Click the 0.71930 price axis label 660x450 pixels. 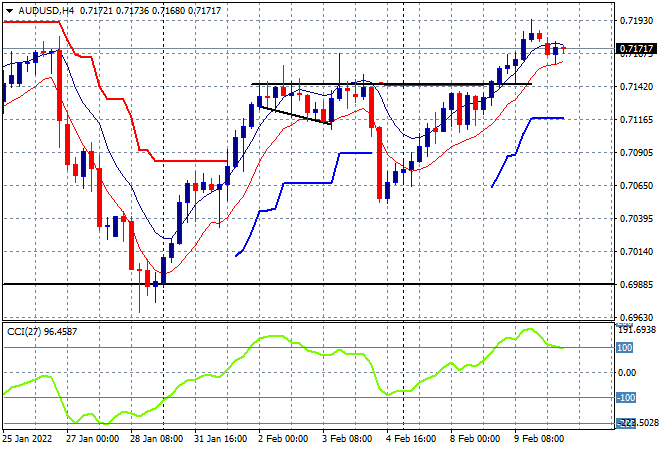(636, 21)
